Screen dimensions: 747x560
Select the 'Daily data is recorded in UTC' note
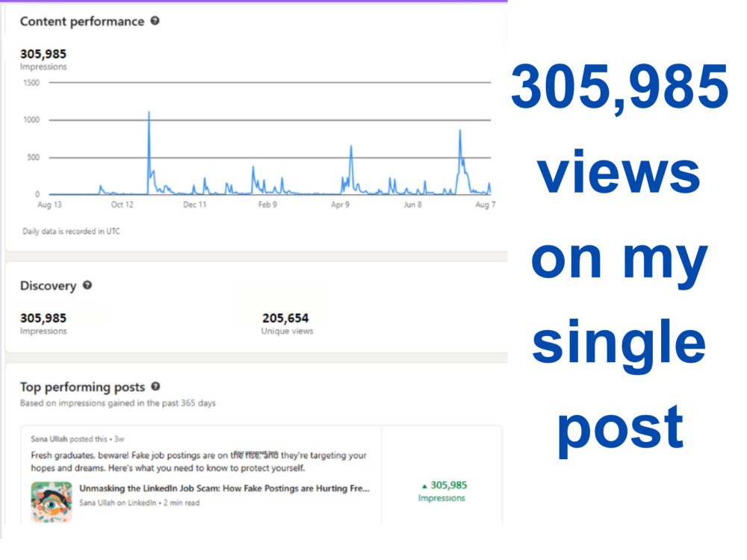pos(72,231)
